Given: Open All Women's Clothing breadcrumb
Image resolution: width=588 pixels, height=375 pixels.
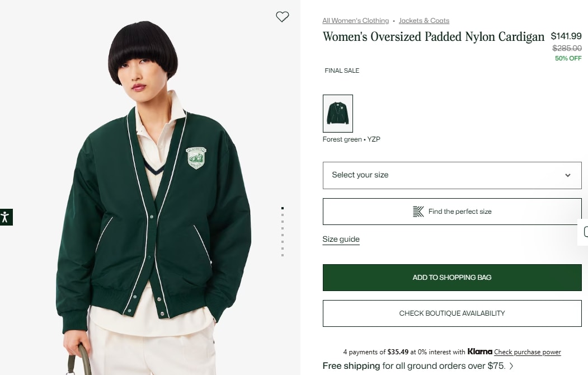Looking at the screenshot, I should click(355, 21).
